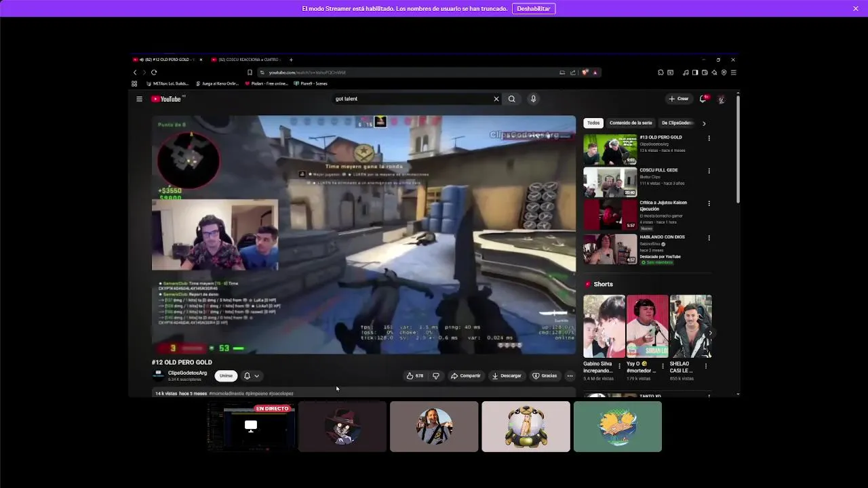868x488 pixels.
Task: Open the Crear upload menu
Action: [678, 99]
